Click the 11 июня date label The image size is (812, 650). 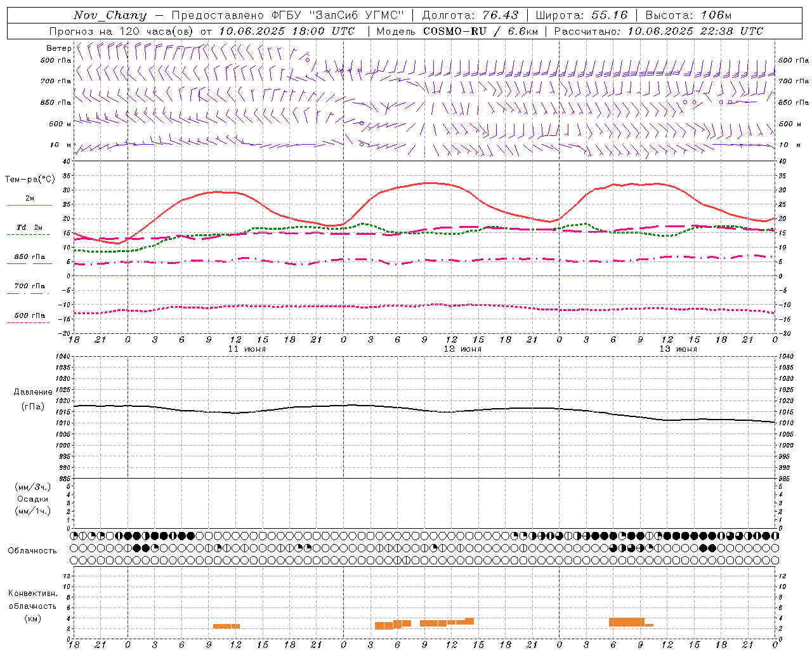click(x=247, y=349)
